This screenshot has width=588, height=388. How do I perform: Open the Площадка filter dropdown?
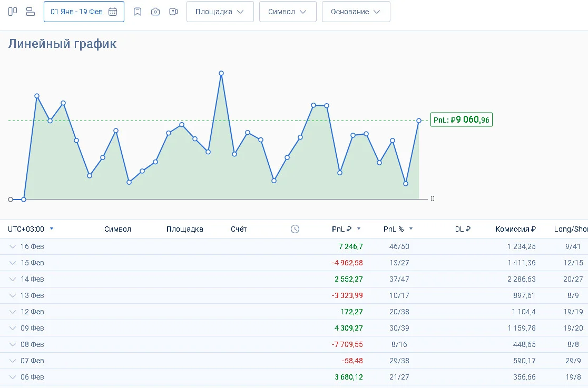tap(220, 12)
